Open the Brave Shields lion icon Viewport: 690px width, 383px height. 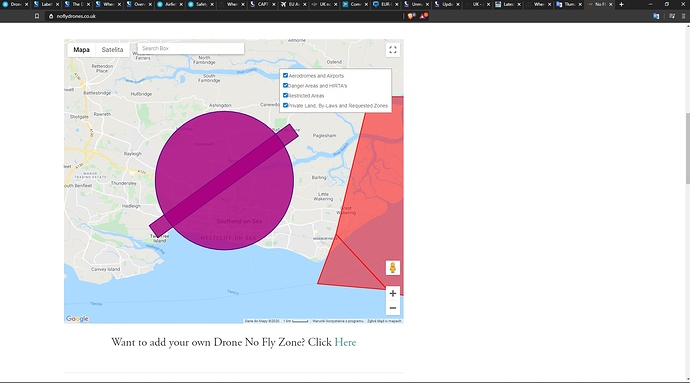pos(411,16)
